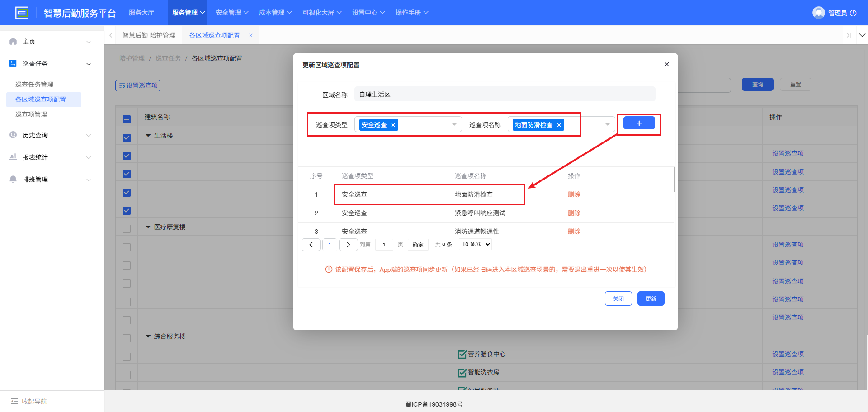The image size is (868, 412).
Task: Click the 排班管理 bell icon
Action: (x=13, y=179)
